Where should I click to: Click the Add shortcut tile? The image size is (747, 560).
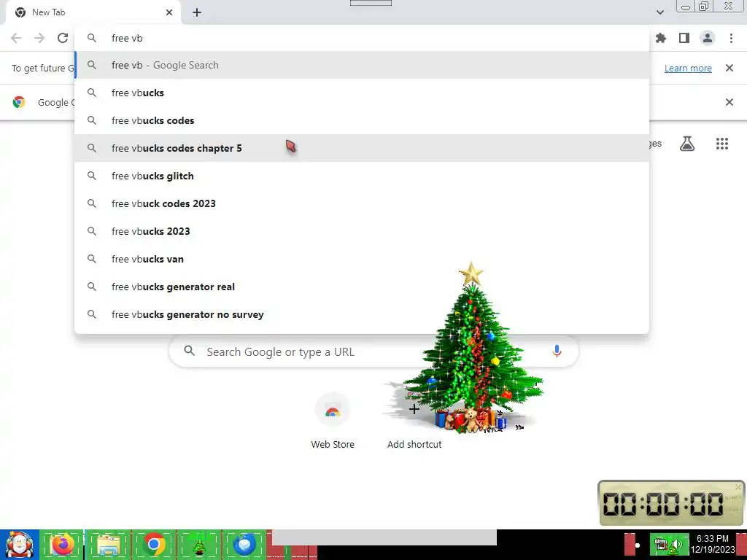tap(414, 421)
